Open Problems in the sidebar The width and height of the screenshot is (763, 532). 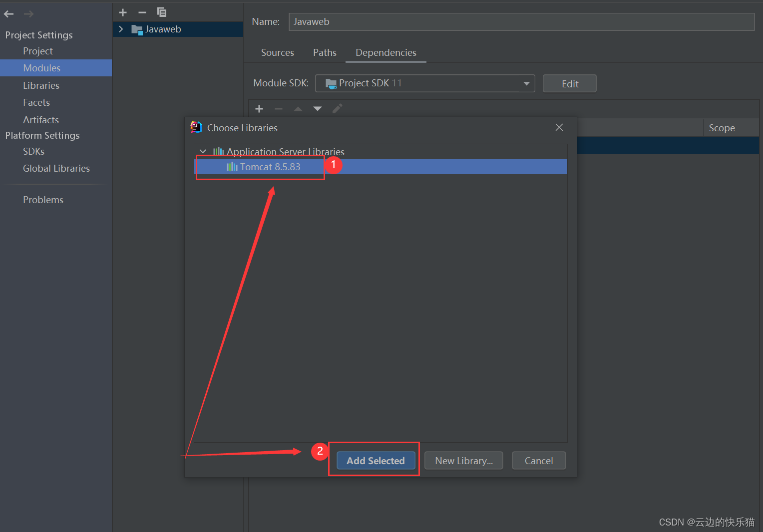(43, 200)
